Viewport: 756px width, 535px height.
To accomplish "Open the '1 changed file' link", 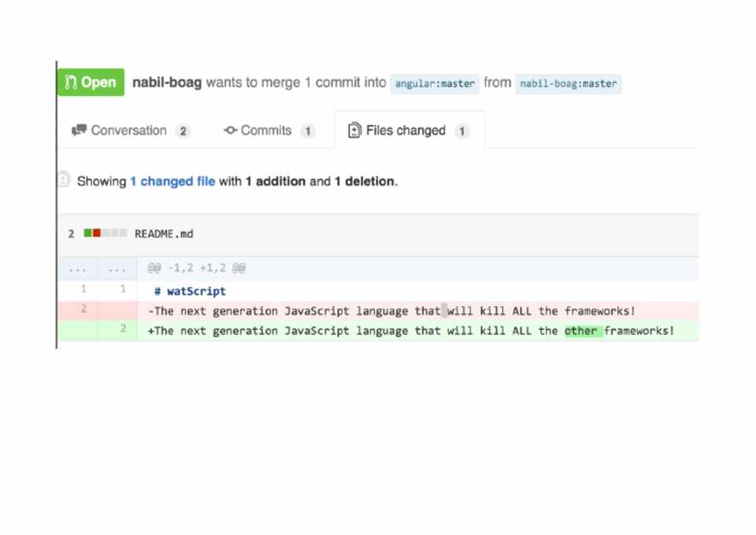I will (172, 181).
